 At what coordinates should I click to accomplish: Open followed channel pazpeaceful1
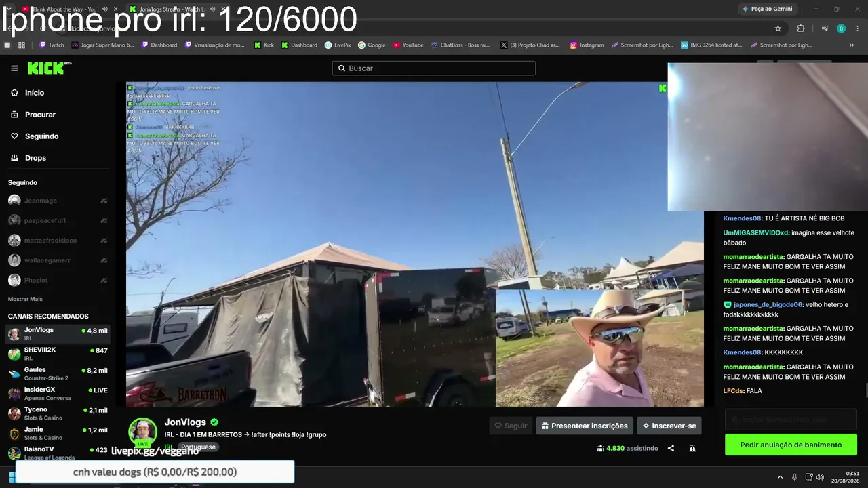[56, 220]
